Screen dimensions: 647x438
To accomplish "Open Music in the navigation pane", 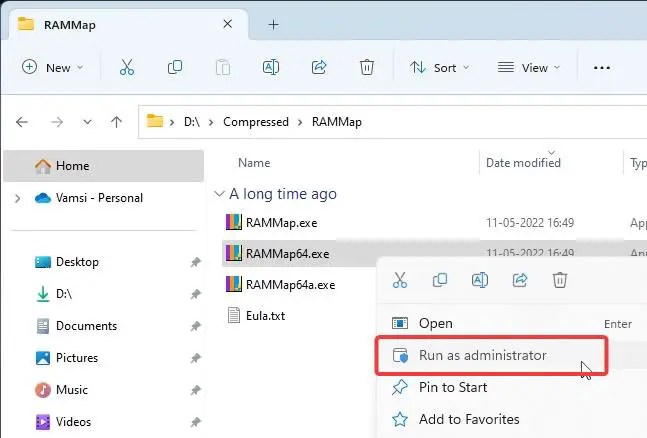I will click(x=71, y=390).
